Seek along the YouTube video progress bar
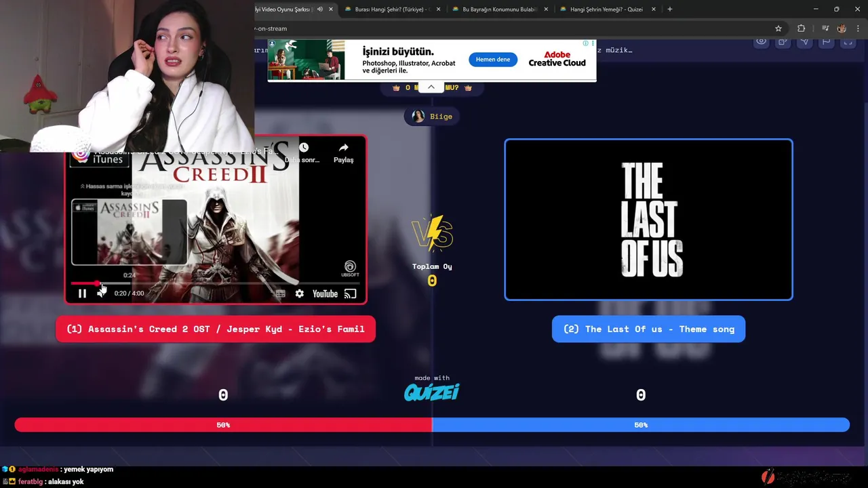Image resolution: width=868 pixels, height=488 pixels. point(215,283)
